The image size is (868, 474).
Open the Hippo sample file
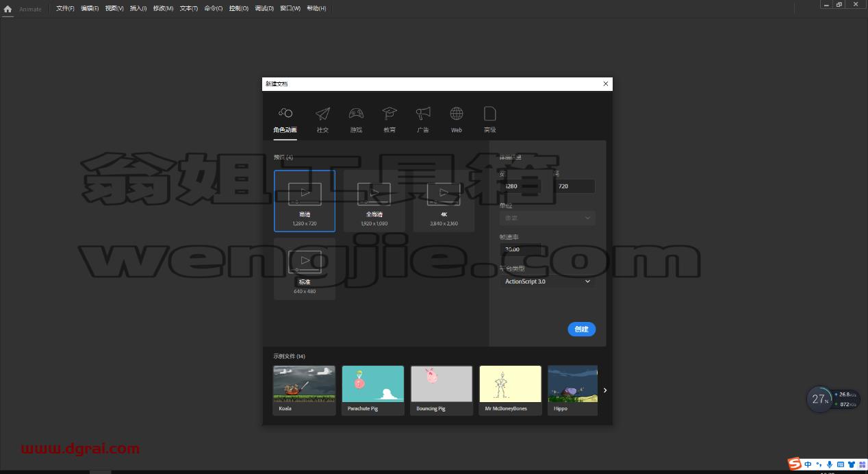pyautogui.click(x=573, y=390)
